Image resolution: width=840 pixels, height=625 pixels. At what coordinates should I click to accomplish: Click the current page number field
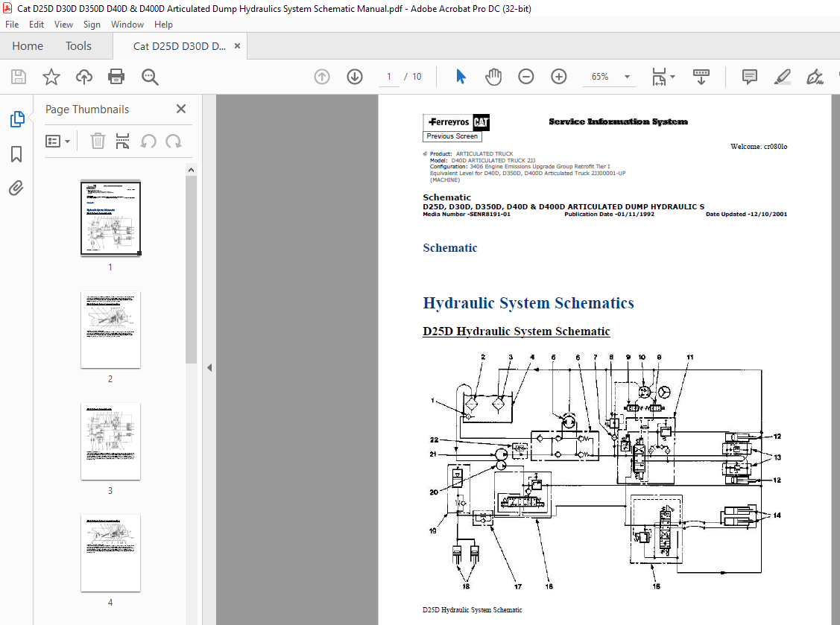tap(389, 77)
